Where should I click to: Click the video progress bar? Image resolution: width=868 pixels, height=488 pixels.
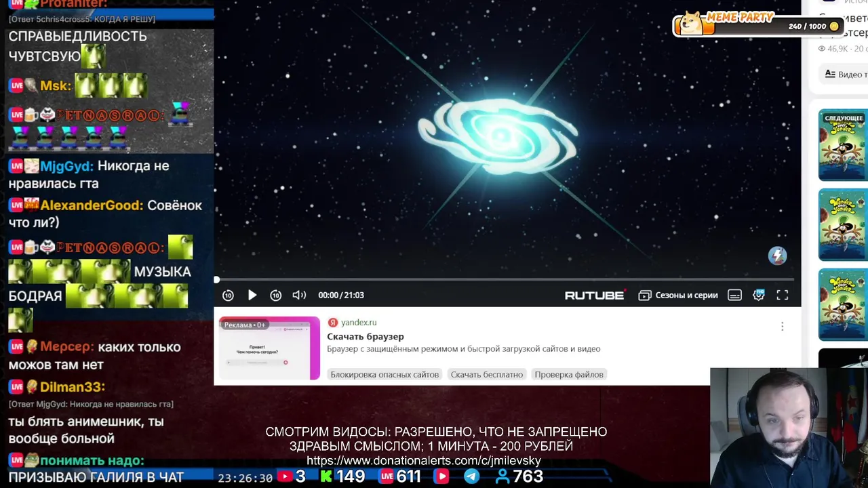[x=505, y=279]
